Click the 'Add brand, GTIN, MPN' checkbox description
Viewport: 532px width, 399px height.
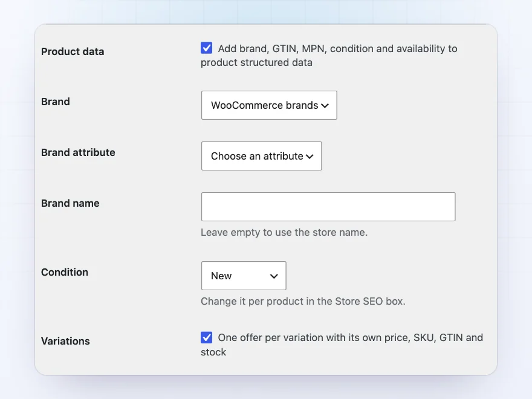[x=329, y=56]
